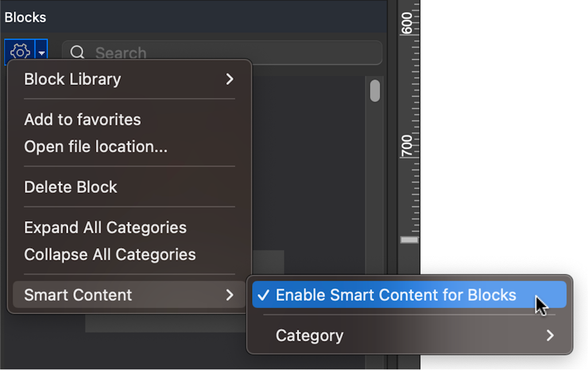This screenshot has width=588, height=370.
Task: Open the Smart Content submenu
Action: [129, 295]
